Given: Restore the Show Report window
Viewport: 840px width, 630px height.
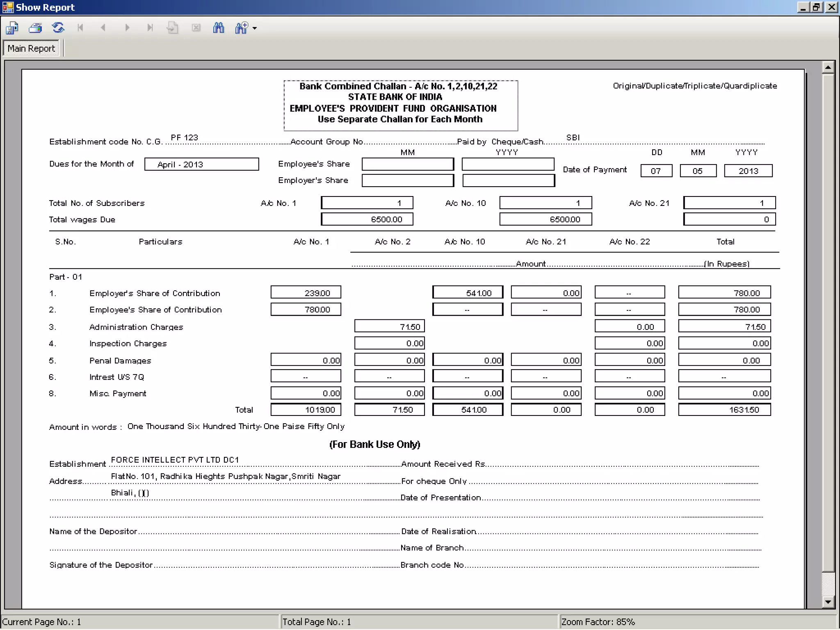Looking at the screenshot, I should (817, 7).
